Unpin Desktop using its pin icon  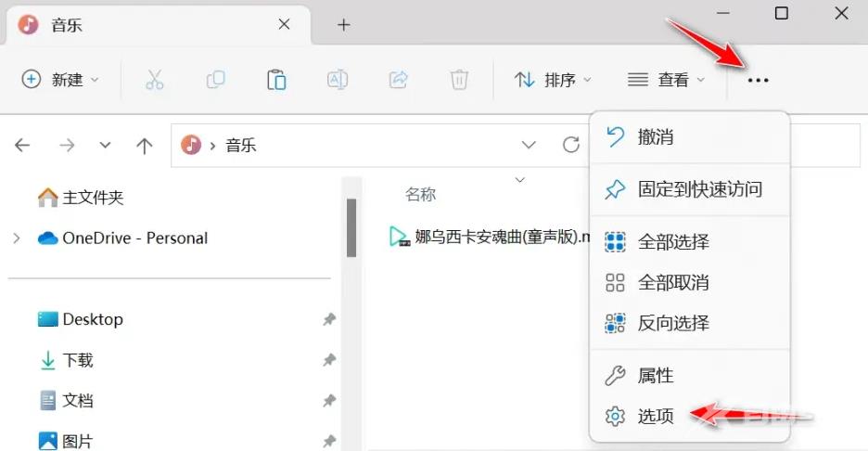click(329, 319)
